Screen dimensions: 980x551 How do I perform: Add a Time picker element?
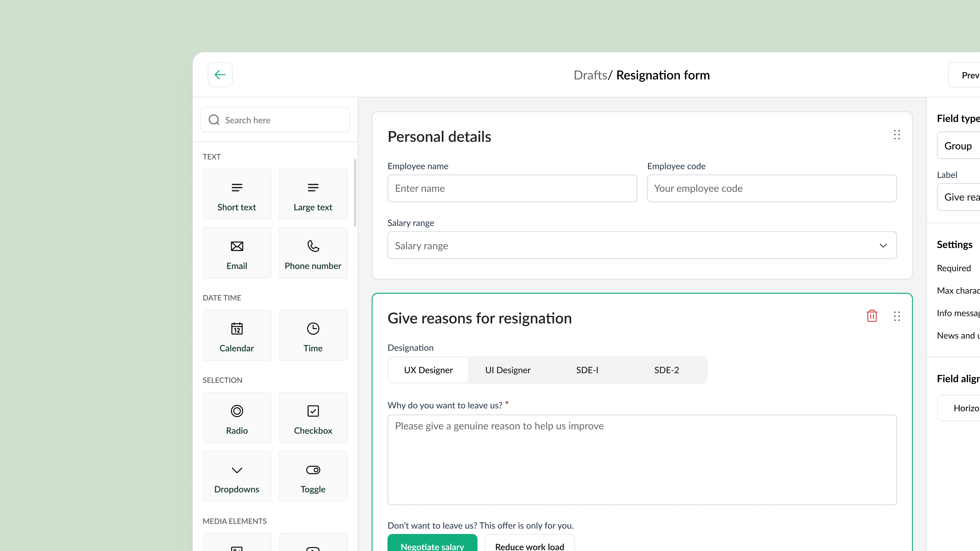point(313,335)
